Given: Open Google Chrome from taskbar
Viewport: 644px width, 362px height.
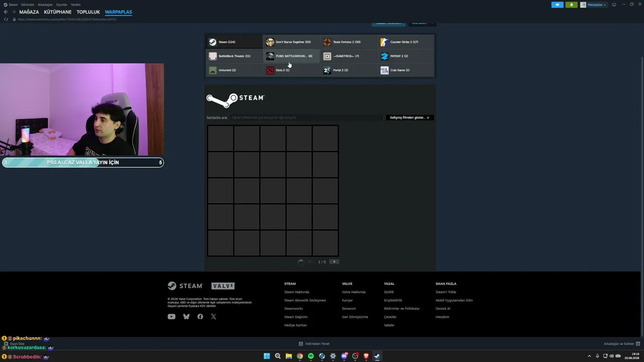Looking at the screenshot, I should 300,356.
